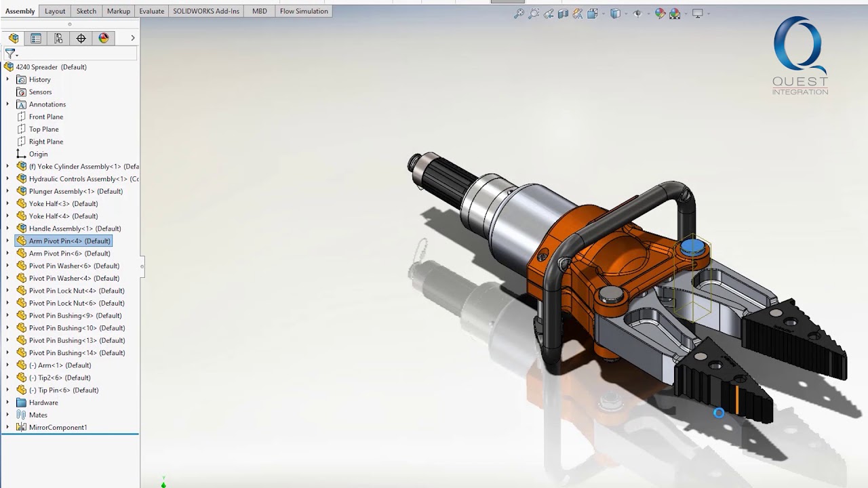The height and width of the screenshot is (488, 868).
Task: Open the View Settings dropdown arrow
Action: pyautogui.click(x=707, y=14)
